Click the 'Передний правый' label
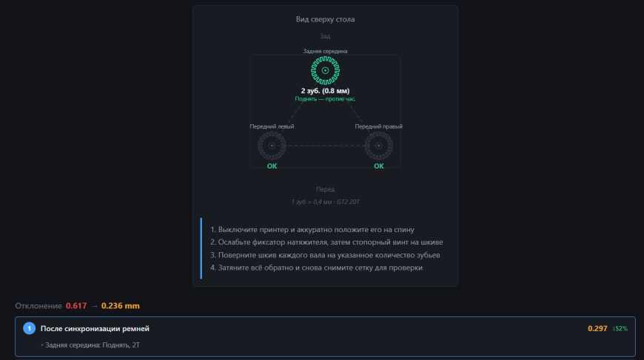Image resolution: width=644 pixels, height=360 pixels. (x=378, y=126)
